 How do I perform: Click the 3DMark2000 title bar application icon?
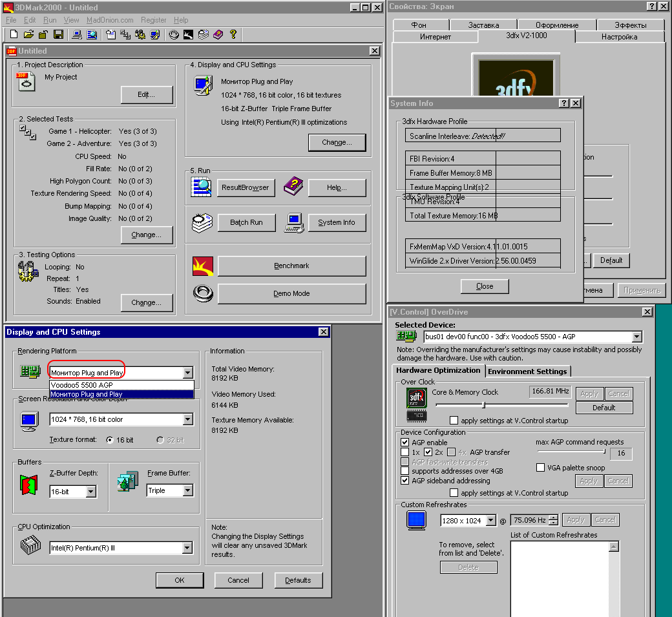pyautogui.click(x=8, y=7)
